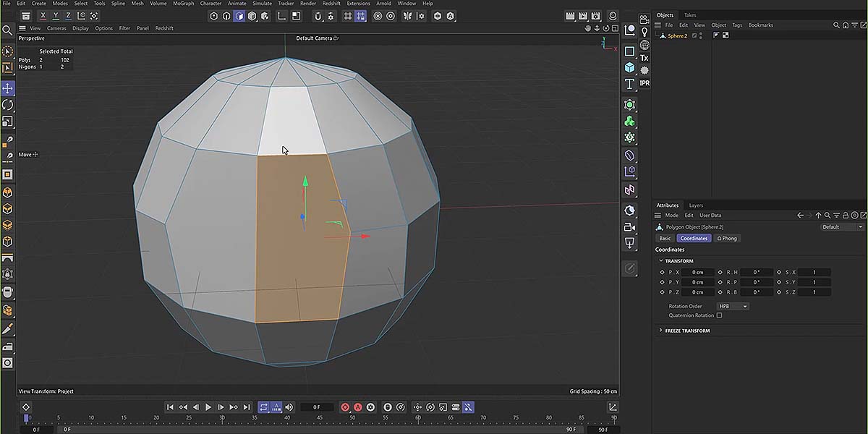868x434 pixels.
Task: Select the Move tool in left toolbar
Action: point(7,88)
